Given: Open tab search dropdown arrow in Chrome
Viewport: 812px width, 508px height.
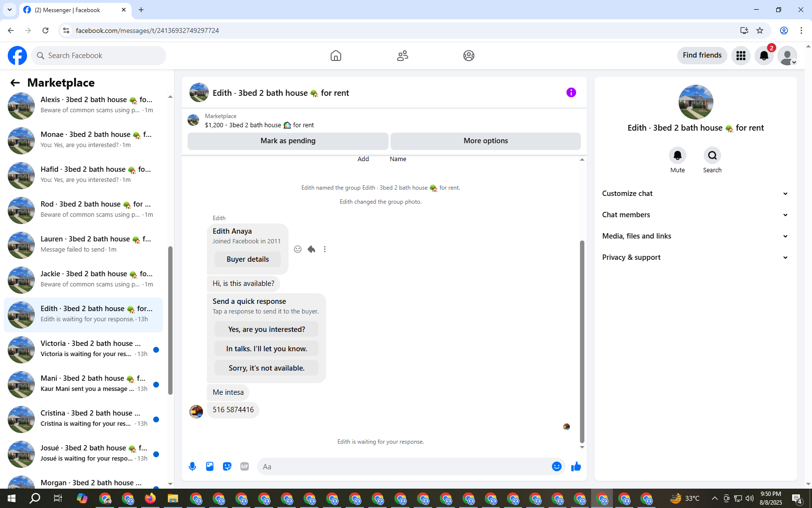Looking at the screenshot, I should point(10,10).
